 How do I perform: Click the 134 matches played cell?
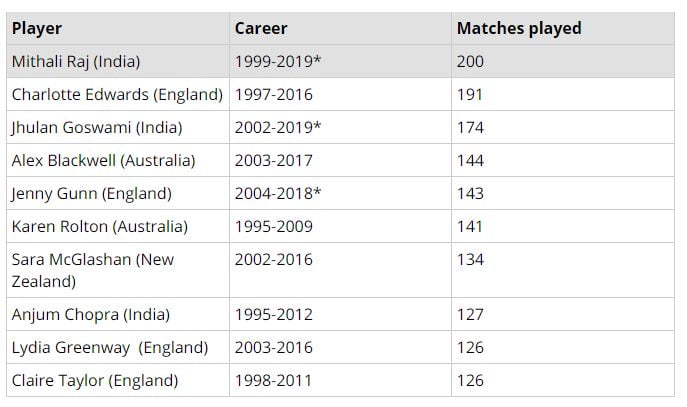click(470, 259)
